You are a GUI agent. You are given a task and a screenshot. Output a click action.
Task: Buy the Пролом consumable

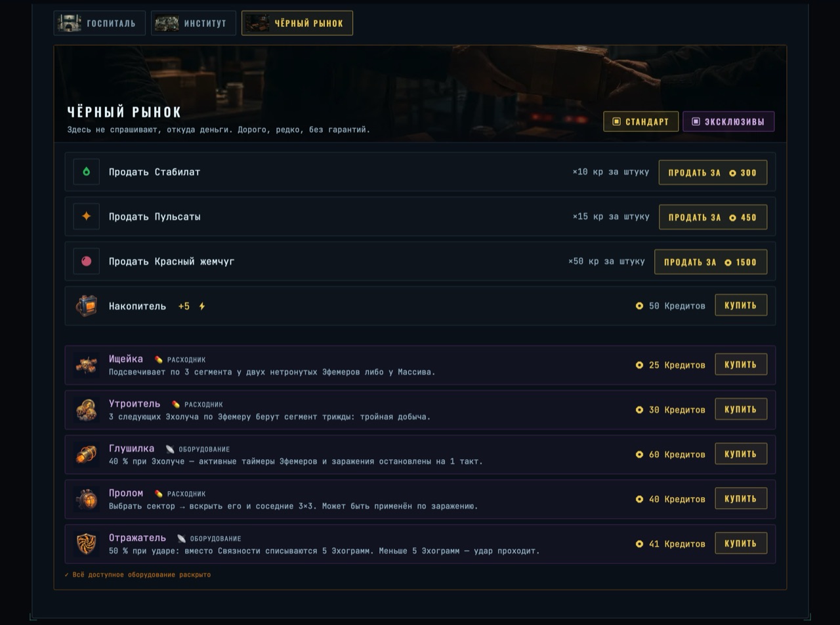pyautogui.click(x=741, y=498)
